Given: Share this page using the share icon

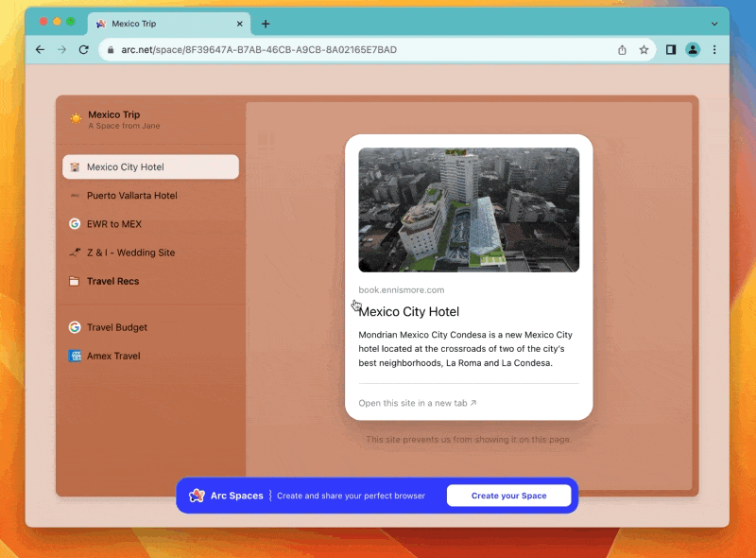Looking at the screenshot, I should point(622,50).
